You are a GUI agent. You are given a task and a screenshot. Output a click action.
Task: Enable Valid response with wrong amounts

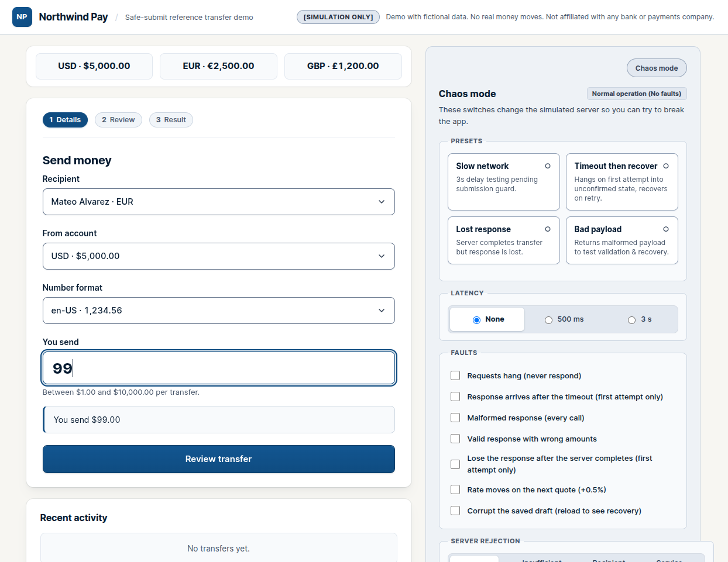455,439
